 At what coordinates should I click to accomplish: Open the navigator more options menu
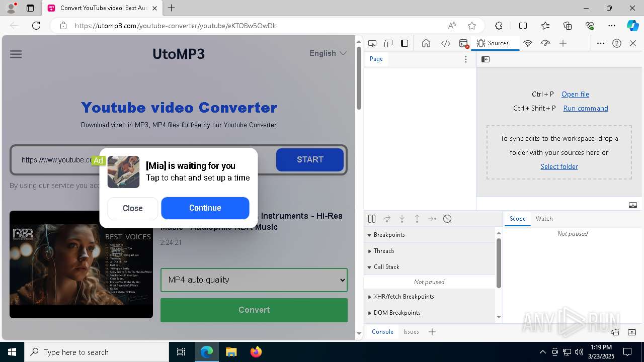466,59
